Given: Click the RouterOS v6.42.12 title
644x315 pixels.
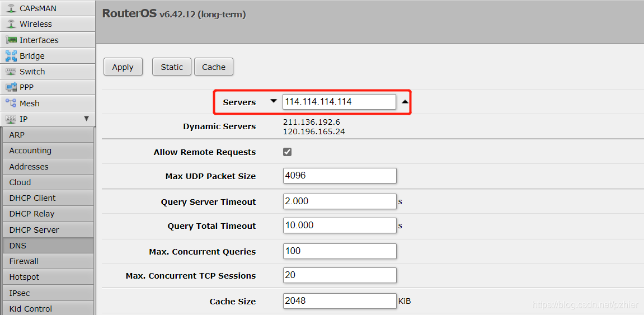Looking at the screenshot, I should coord(174,14).
